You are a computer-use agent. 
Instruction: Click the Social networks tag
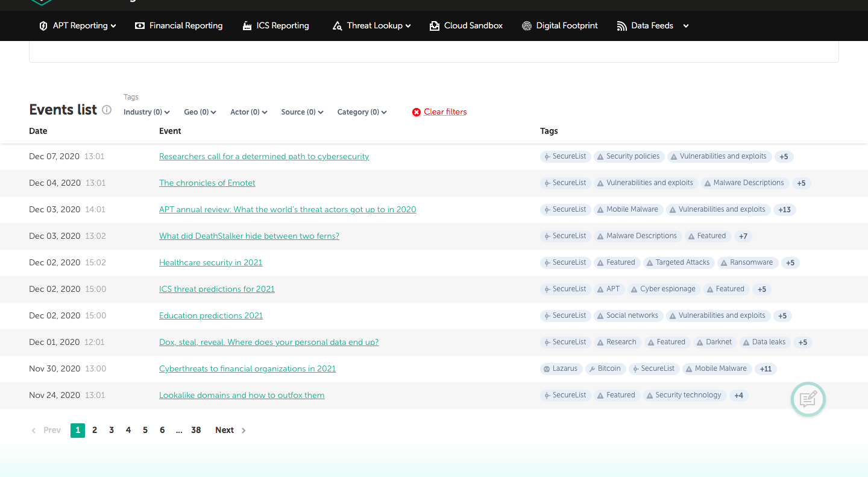627,315
